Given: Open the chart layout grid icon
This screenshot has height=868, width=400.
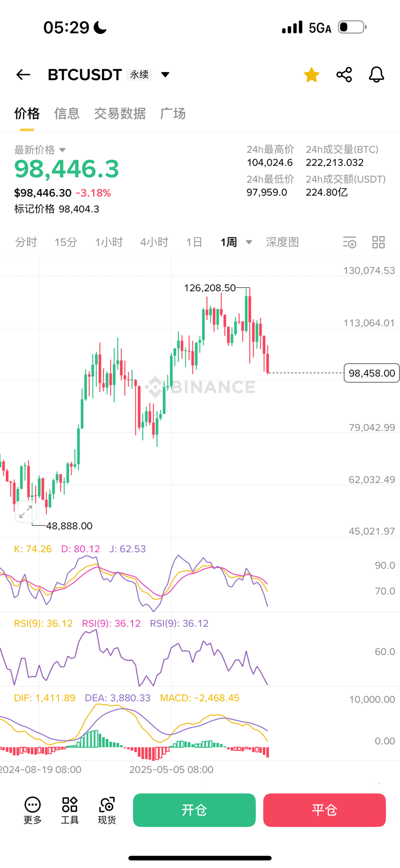Looking at the screenshot, I should pyautogui.click(x=379, y=242).
